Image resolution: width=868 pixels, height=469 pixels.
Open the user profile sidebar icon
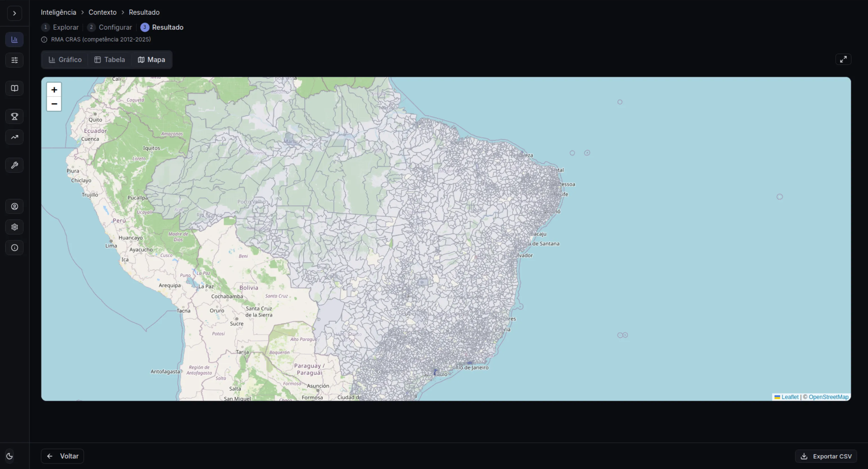coord(15,207)
